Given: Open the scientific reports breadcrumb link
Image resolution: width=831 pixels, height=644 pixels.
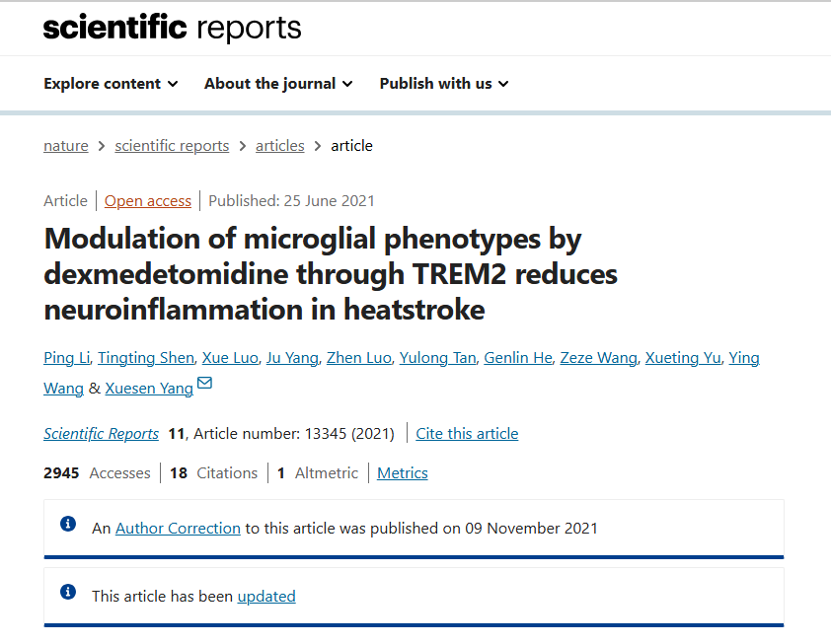Looking at the screenshot, I should tap(172, 146).
